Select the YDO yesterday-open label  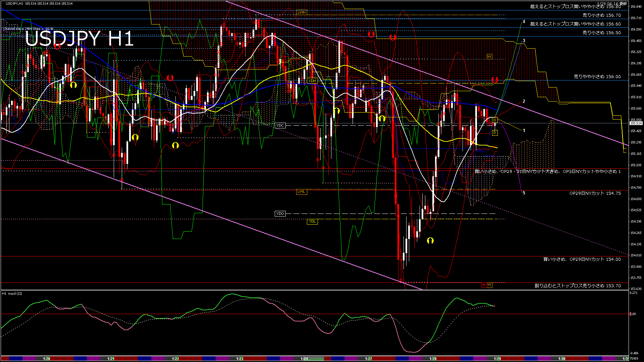280,214
